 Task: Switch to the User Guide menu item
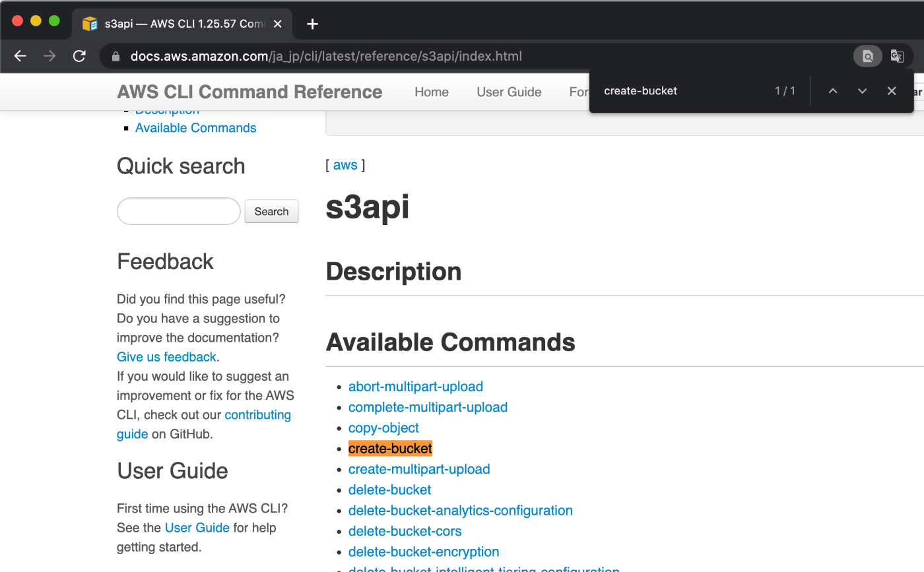(509, 92)
